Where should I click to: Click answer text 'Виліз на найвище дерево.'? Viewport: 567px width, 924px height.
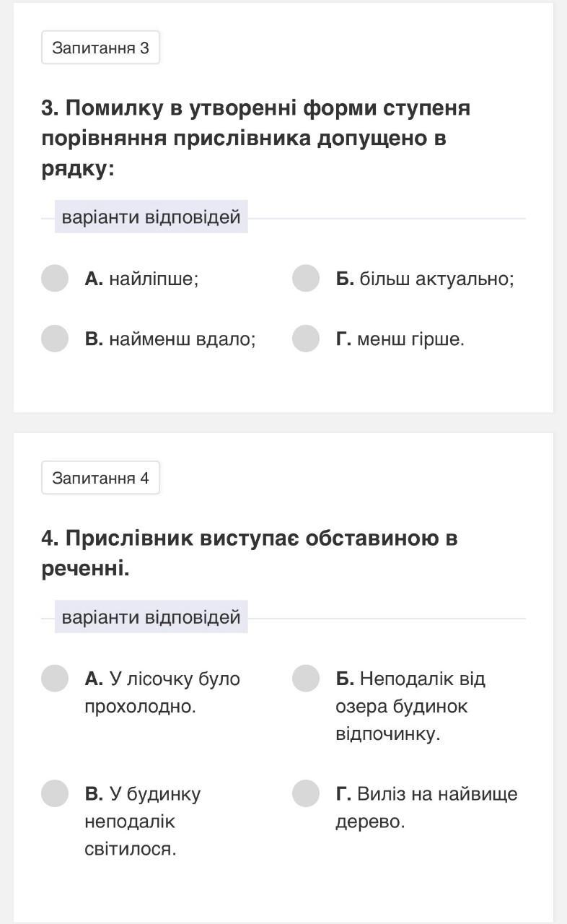click(x=426, y=808)
